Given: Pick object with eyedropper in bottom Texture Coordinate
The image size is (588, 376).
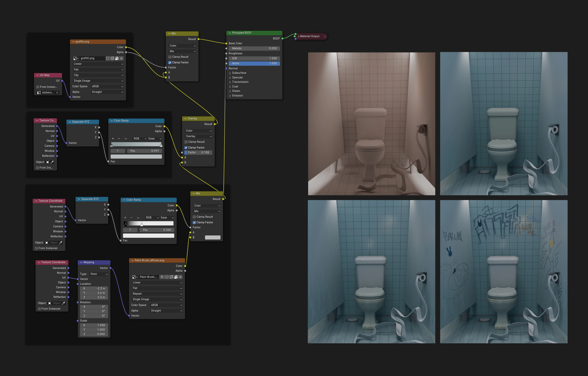Looking at the screenshot, I should pos(64,303).
